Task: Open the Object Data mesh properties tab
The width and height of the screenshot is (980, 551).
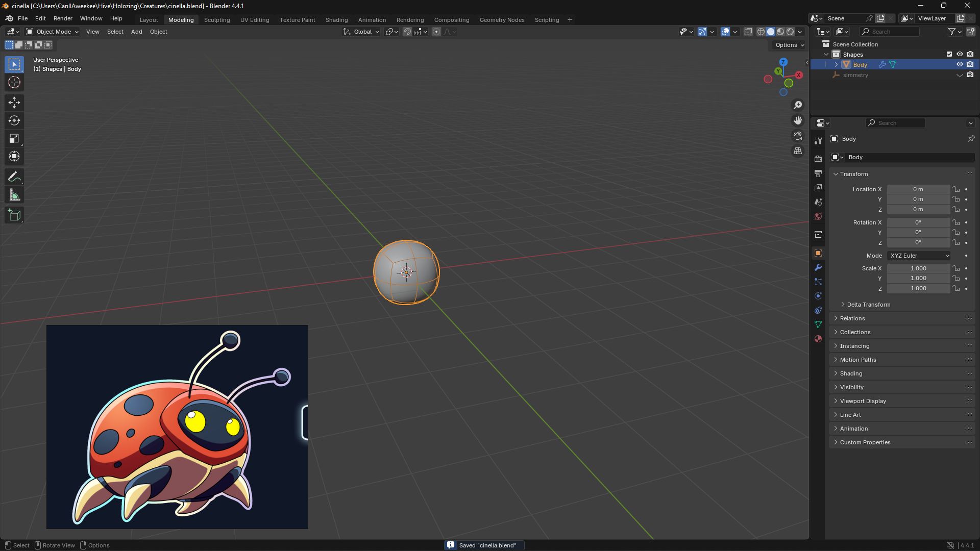Action: point(818,324)
